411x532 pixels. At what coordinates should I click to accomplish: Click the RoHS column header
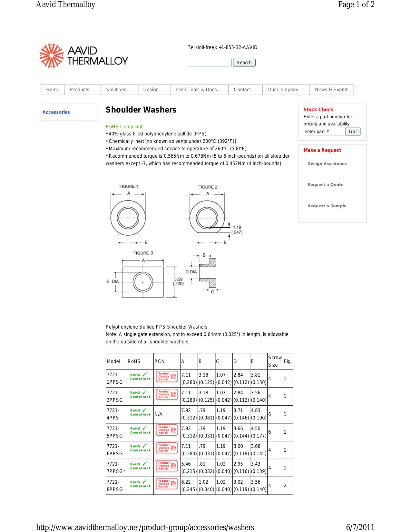(x=140, y=361)
